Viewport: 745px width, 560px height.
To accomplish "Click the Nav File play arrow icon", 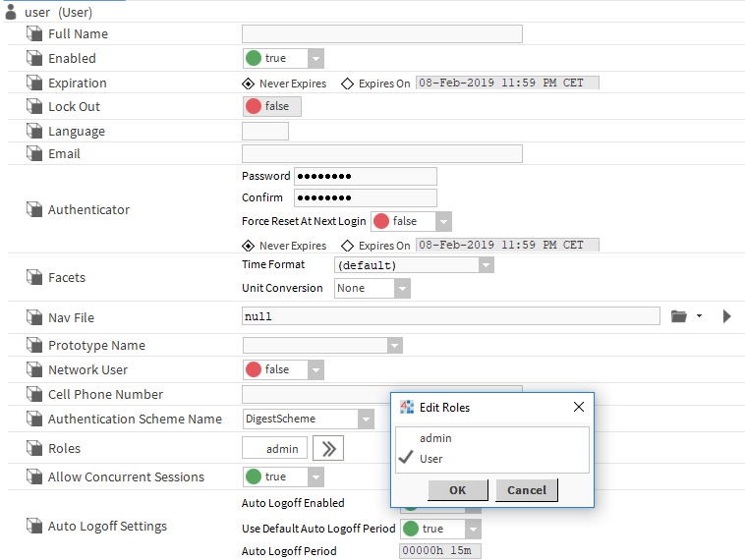I will pyautogui.click(x=726, y=316).
